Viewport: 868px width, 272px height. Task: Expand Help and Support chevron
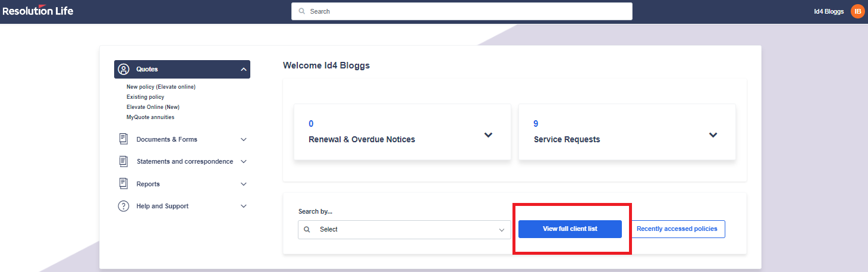243,206
